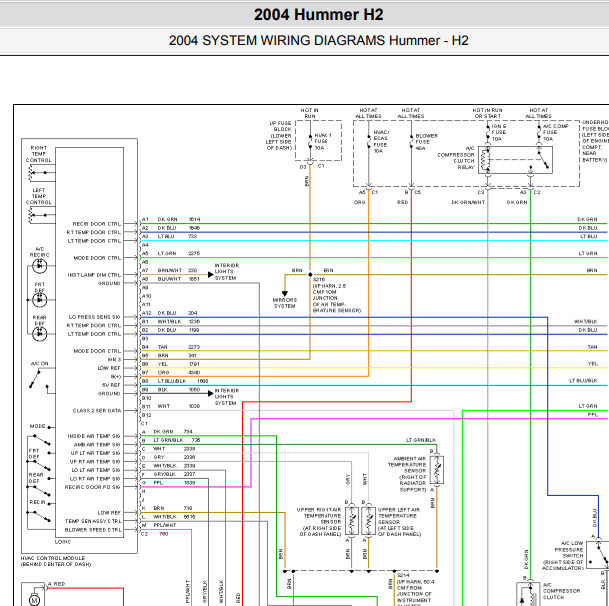Select the 'RECIRC DOOR POS SIG' label
This screenshot has height=606, width=609.
[x=93, y=487]
